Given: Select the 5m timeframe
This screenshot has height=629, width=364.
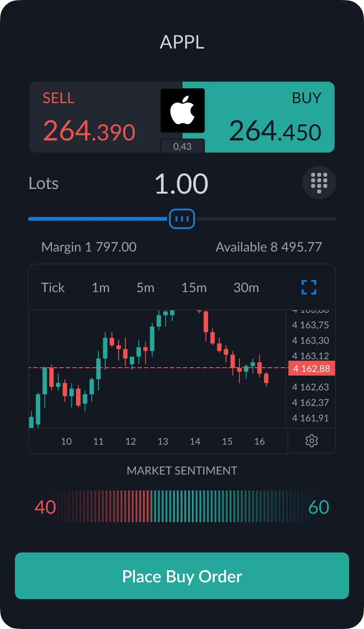Looking at the screenshot, I should tap(145, 287).
